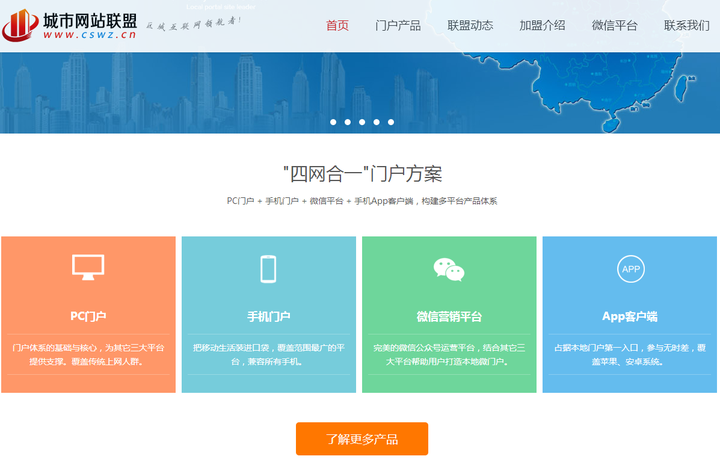The image size is (720, 462).
Task: Click the PC门户 card title
Action: click(88, 316)
